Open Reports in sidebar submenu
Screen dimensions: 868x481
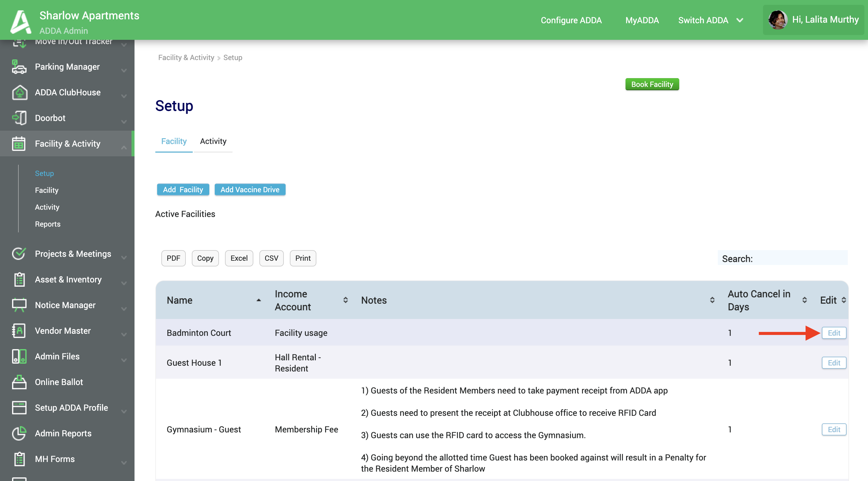[48, 224]
